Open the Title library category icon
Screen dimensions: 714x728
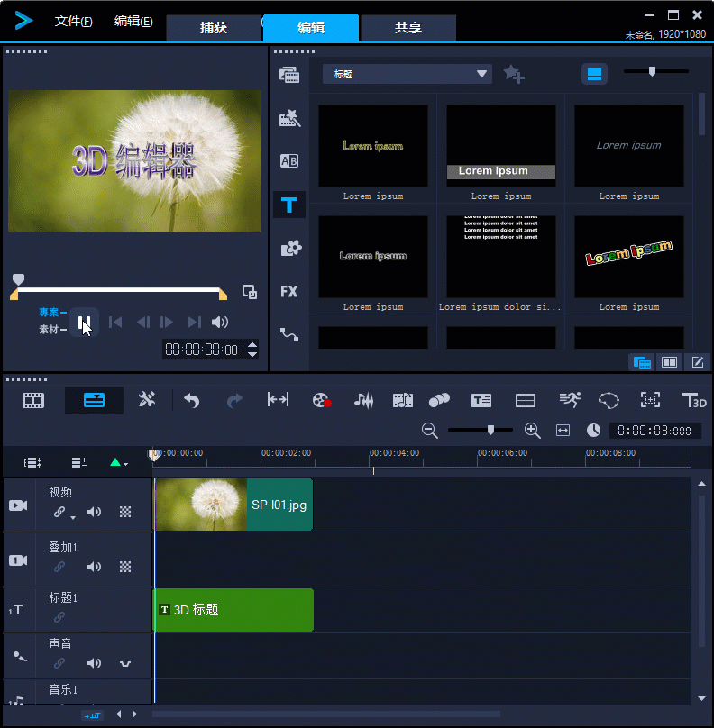point(289,205)
